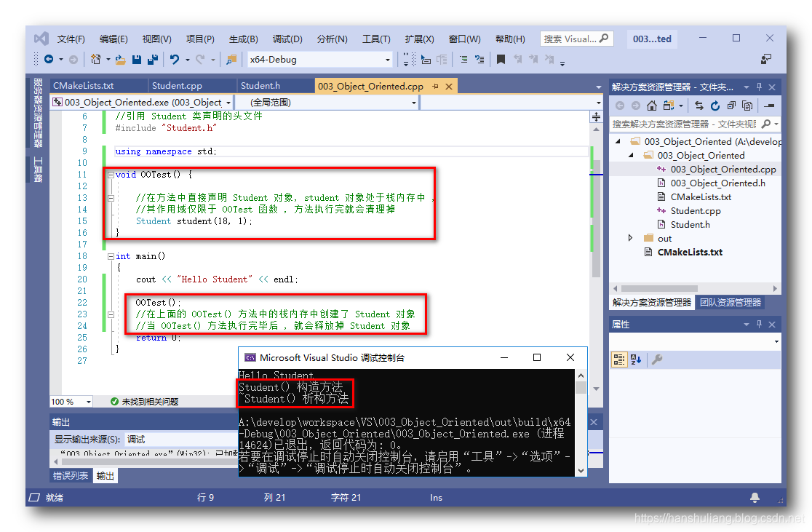The height and width of the screenshot is (532, 812).
Task: Open the 工具(T) menu
Action: pos(376,39)
